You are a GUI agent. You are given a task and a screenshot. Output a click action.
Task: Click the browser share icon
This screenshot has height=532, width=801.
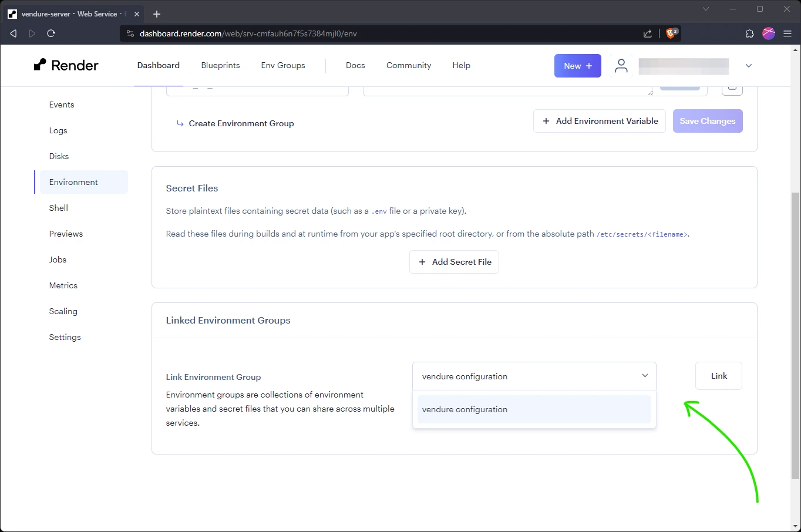(x=648, y=33)
